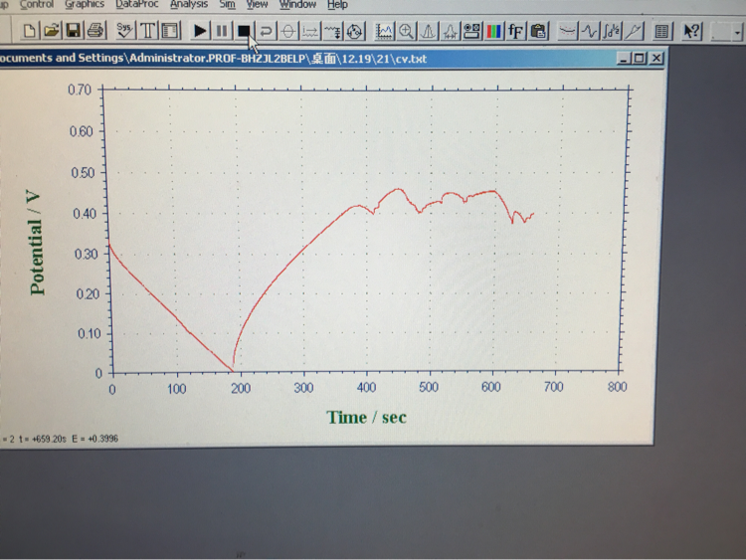
Task: Click the Data Fitting line icon
Action: pyautogui.click(x=634, y=32)
